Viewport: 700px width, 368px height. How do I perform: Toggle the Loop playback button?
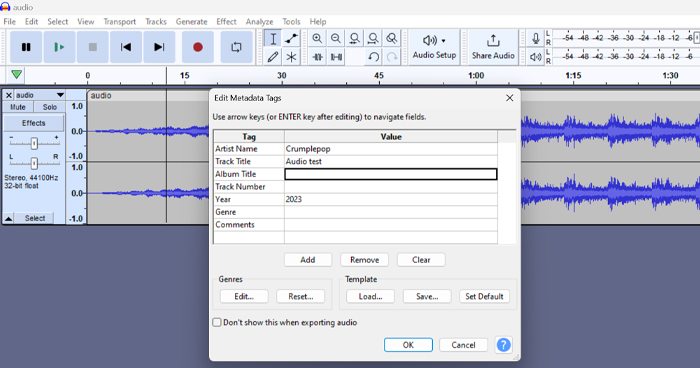click(x=236, y=47)
